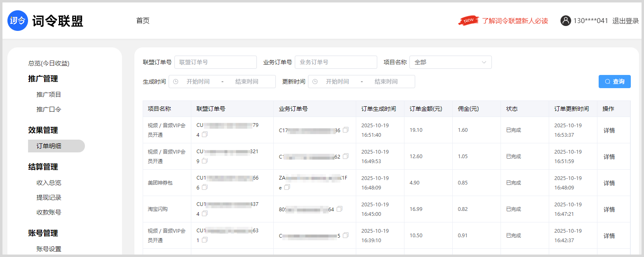Go to 首页 in top navigation
The width and height of the screenshot is (644, 257).
(143, 21)
